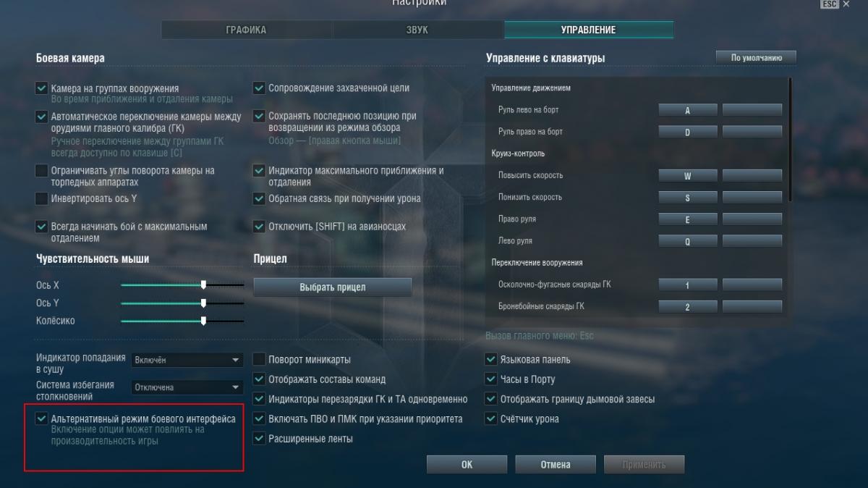Confirm settings with OK button
The width and height of the screenshot is (868, 488).
467,465
